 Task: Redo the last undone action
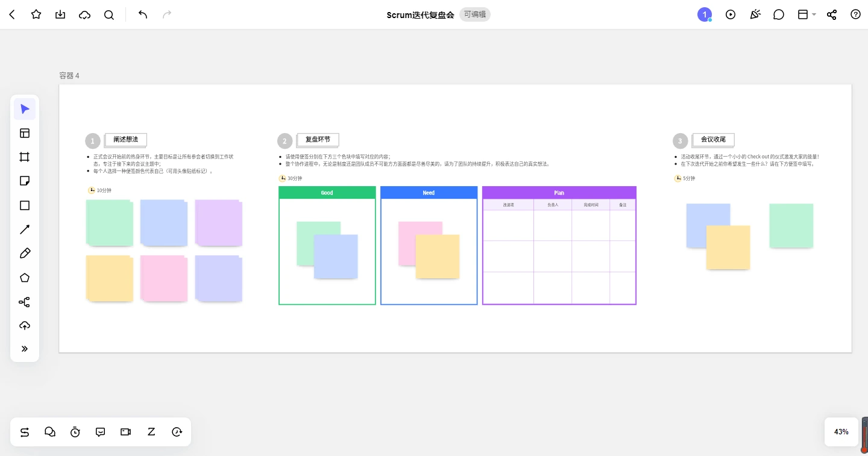167,14
